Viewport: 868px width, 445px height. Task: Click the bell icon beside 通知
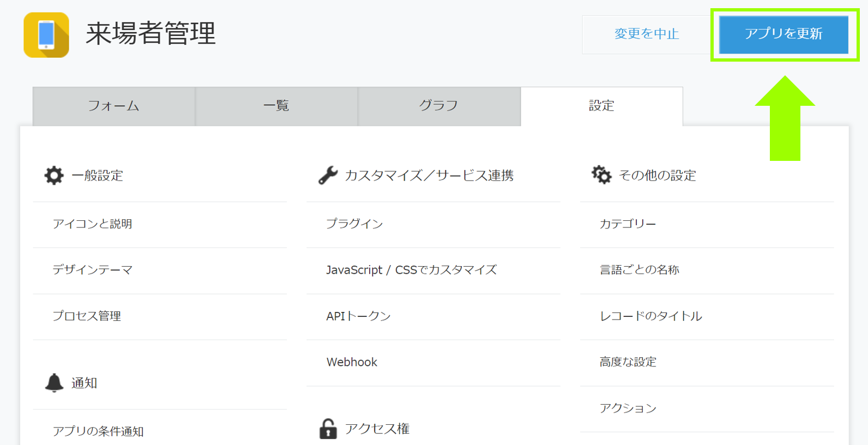point(54,383)
